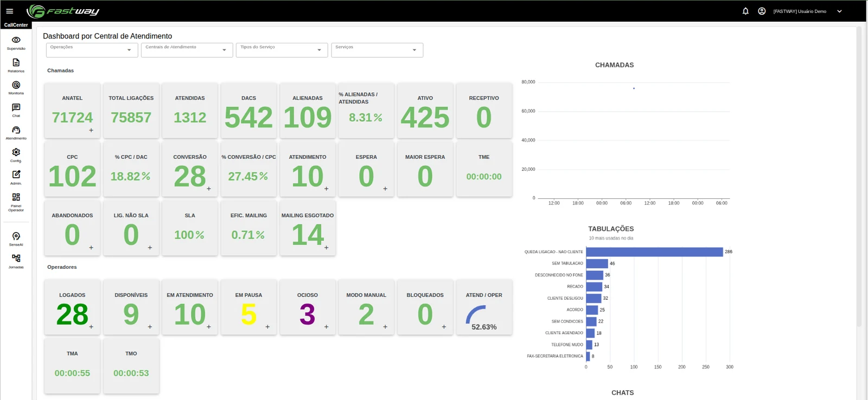868x400 pixels.
Task: Open the Serviços dropdown
Action: pyautogui.click(x=377, y=50)
